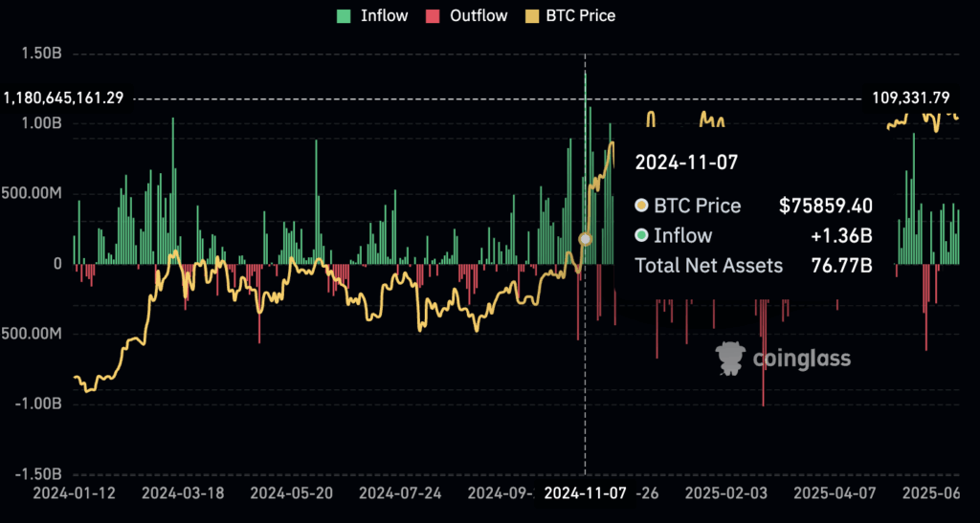Click the 0 y-axis label
Viewport: 980px width, 523px height.
coord(56,264)
